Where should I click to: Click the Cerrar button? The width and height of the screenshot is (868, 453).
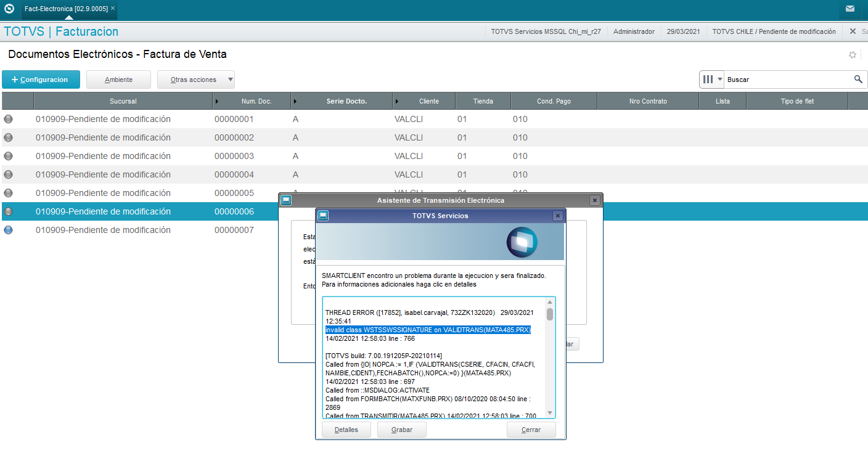[x=531, y=430]
